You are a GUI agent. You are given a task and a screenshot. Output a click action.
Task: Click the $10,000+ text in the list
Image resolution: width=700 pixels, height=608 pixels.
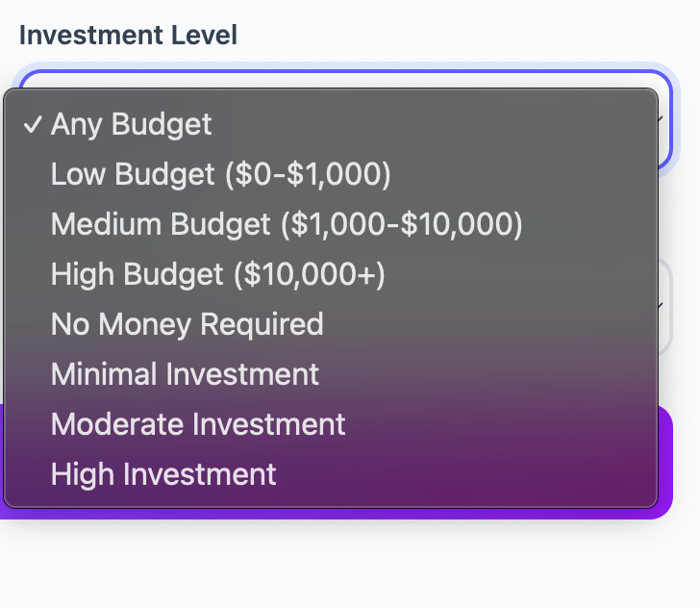point(309,274)
